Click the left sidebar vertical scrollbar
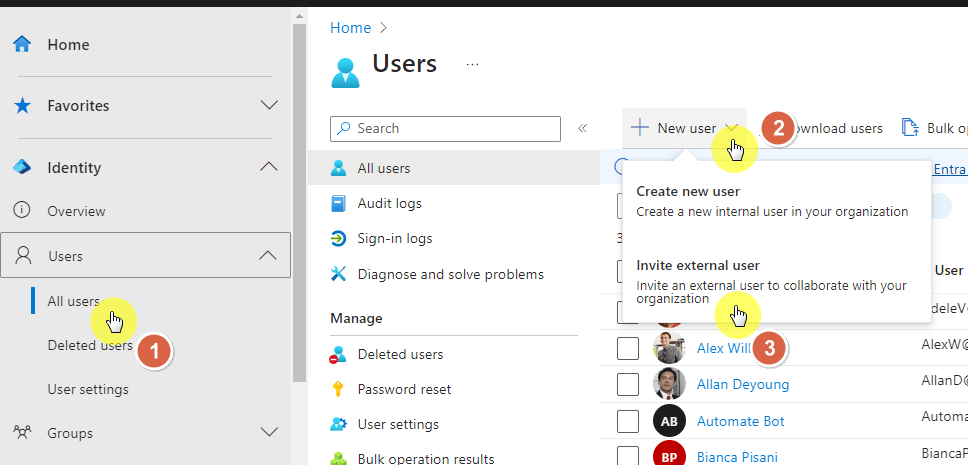This screenshot has width=968, height=465. tap(299, 204)
